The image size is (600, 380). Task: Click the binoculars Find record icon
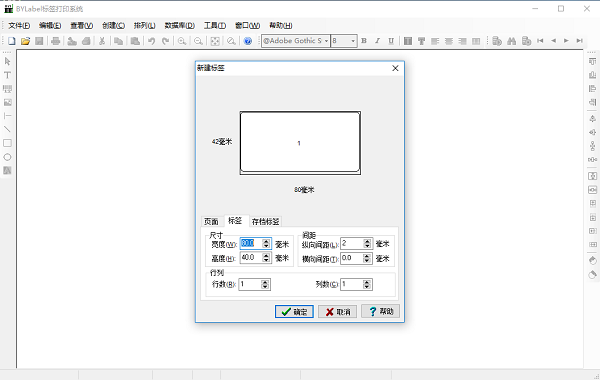coord(512,41)
